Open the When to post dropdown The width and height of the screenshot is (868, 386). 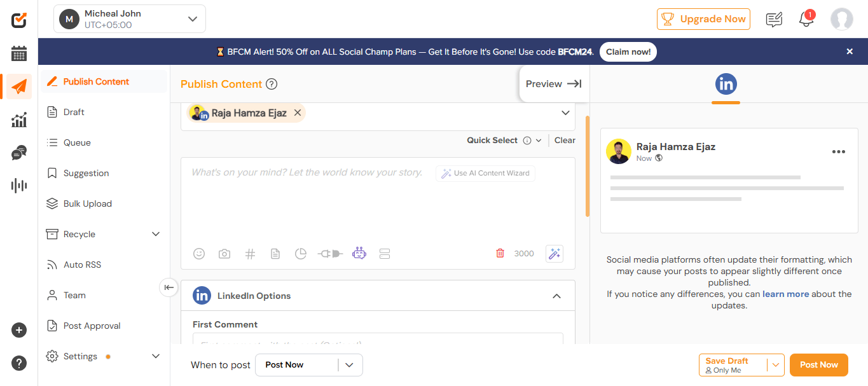309,365
